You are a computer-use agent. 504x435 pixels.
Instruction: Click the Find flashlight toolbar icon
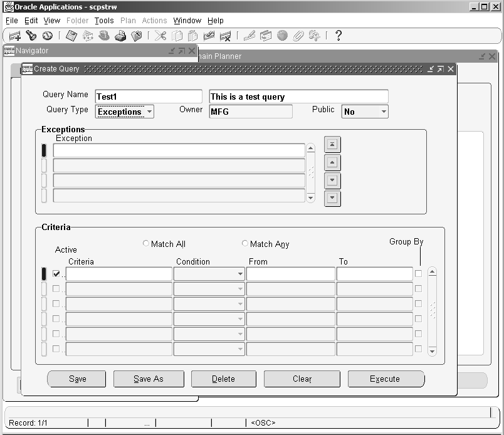click(x=31, y=35)
